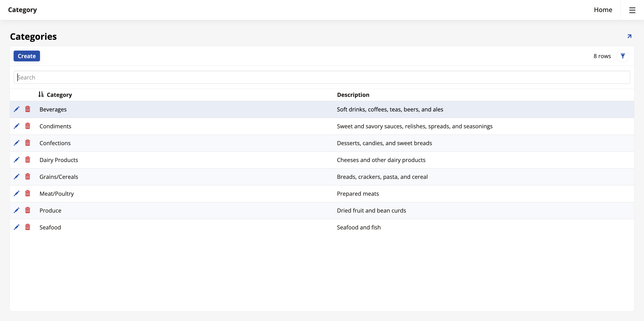Navigate to Home
The height and width of the screenshot is (321, 644).
click(603, 10)
